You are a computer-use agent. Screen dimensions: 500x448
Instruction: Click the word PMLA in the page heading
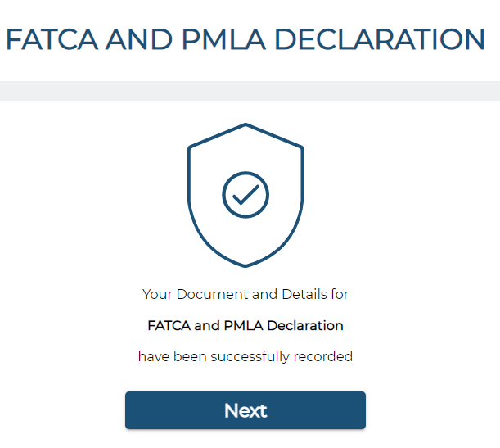pos(224,39)
